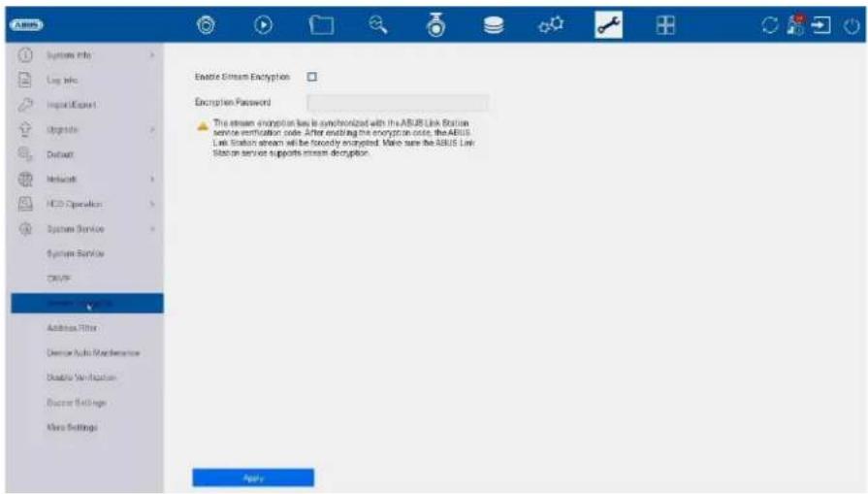Screen dimensions: 868x494
Task: Click the Enable Stream Encryption label
Action: pos(241,77)
